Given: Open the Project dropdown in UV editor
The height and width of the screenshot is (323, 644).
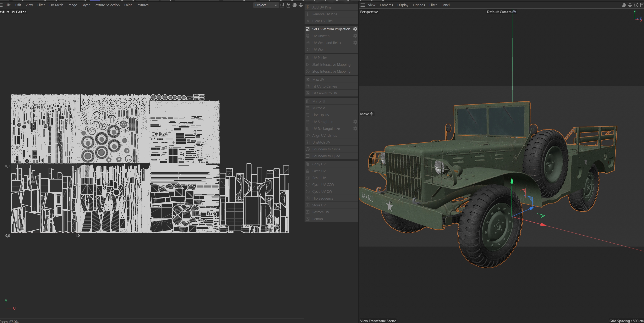Looking at the screenshot, I should point(266,5).
